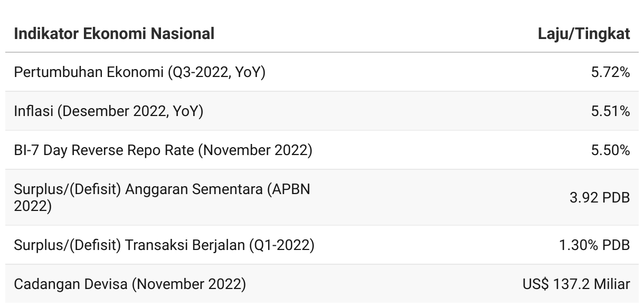
Task: Select the Pertumbuhan Ekonomi (Q3-2022, YoY) row label
Action: click(139, 72)
